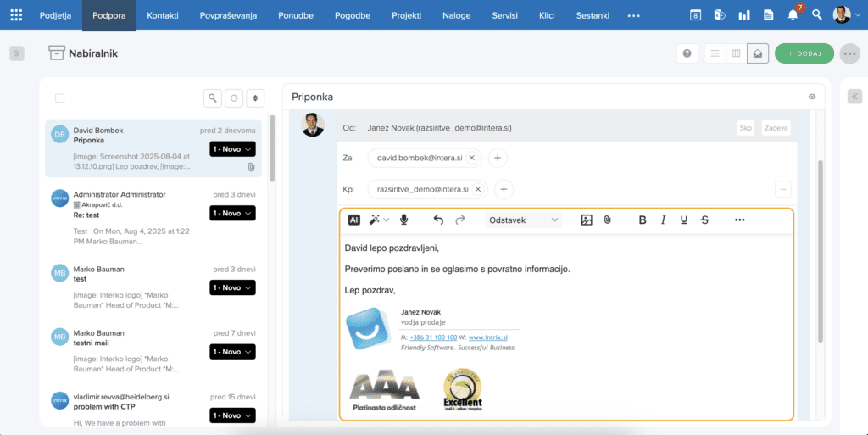Screen dimensions: 868x435
Task: Click the paperclip attach file icon in editor
Action: tap(607, 220)
